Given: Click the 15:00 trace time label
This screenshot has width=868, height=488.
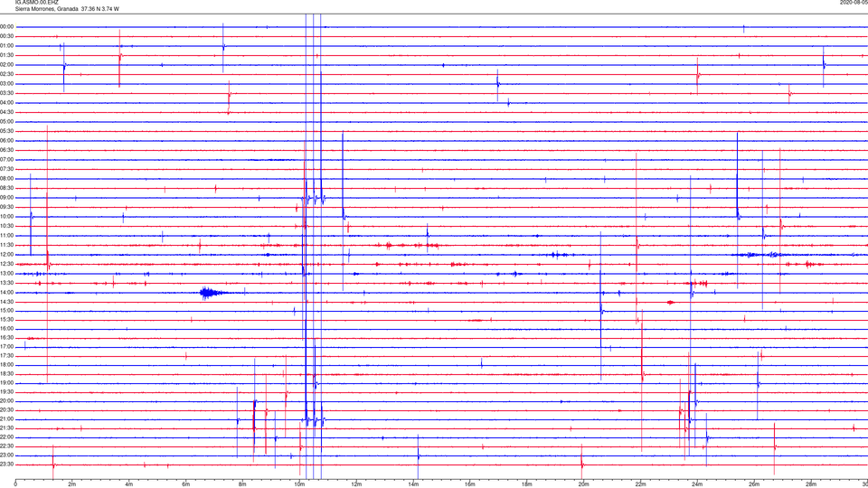Looking at the screenshot, I should pos(7,310).
